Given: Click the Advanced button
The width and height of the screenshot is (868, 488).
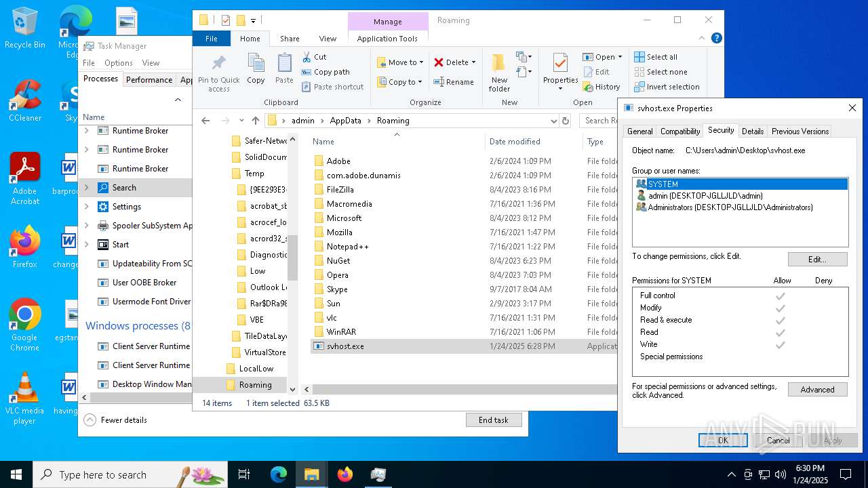Looking at the screenshot, I should coord(817,389).
